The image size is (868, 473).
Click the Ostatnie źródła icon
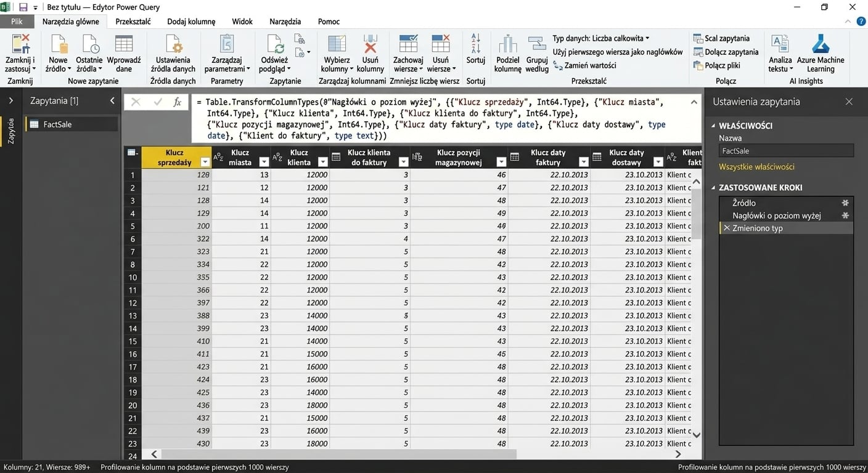pyautogui.click(x=90, y=44)
